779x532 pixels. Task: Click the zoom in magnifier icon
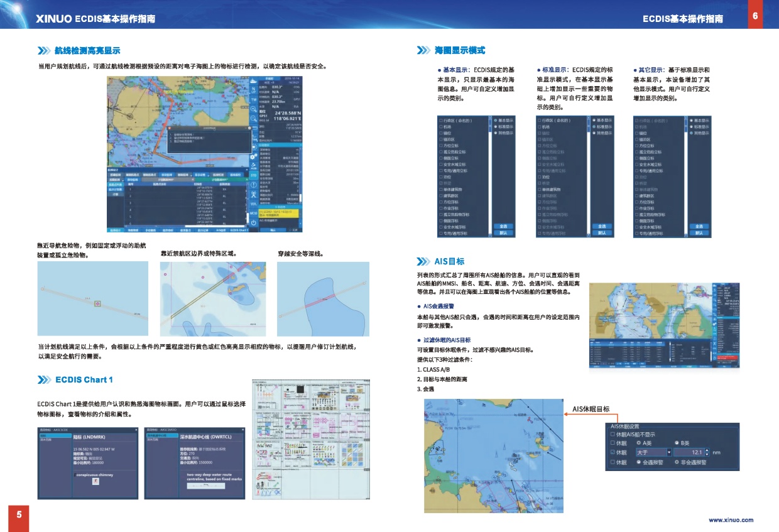253,109
